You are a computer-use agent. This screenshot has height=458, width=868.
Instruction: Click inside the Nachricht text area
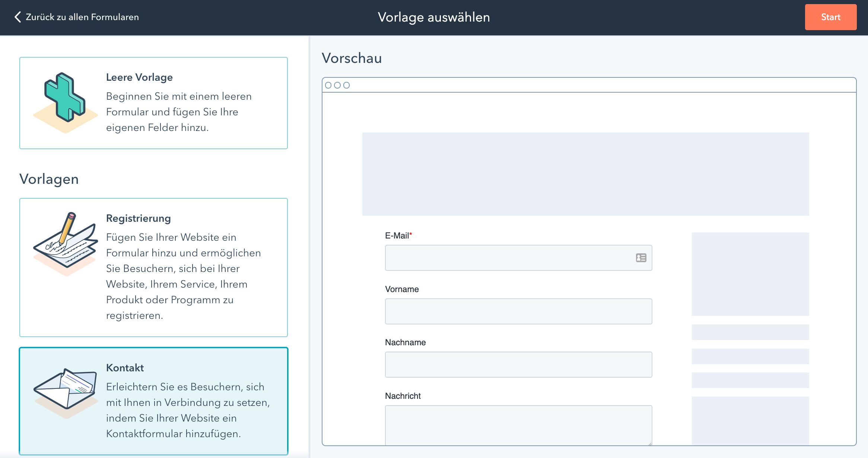point(518,425)
